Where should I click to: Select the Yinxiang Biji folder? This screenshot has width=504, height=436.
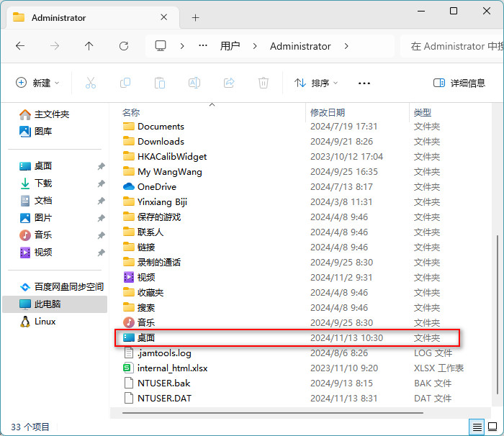click(x=162, y=201)
